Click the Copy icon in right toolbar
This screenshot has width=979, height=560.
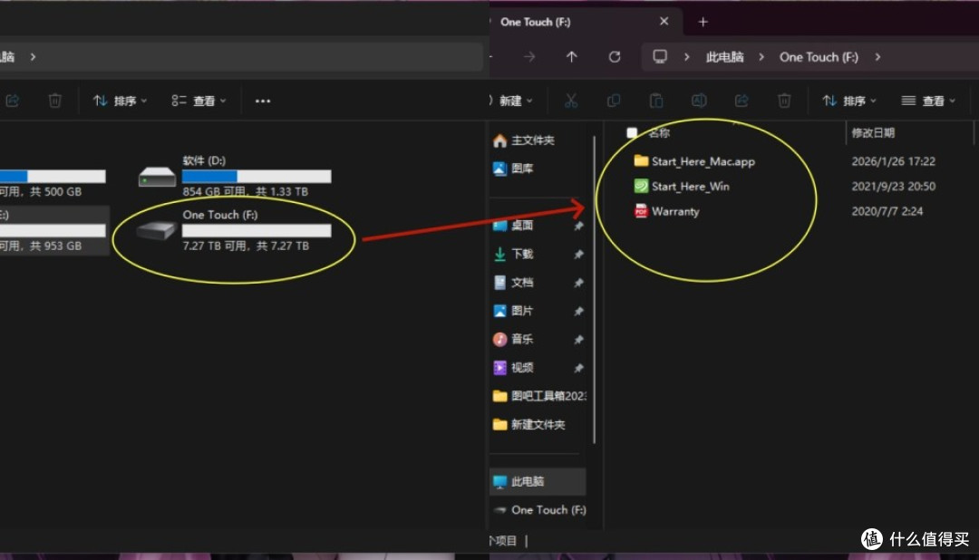pyautogui.click(x=614, y=101)
